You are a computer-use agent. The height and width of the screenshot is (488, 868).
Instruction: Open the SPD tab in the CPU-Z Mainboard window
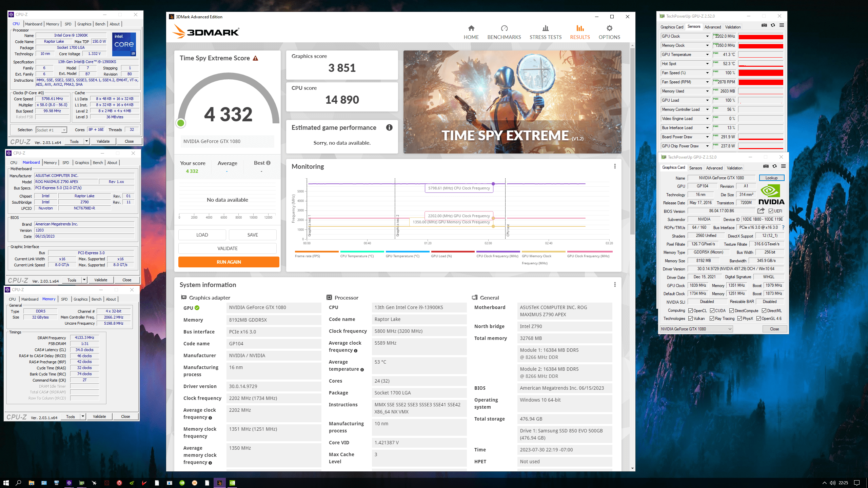tap(65, 163)
